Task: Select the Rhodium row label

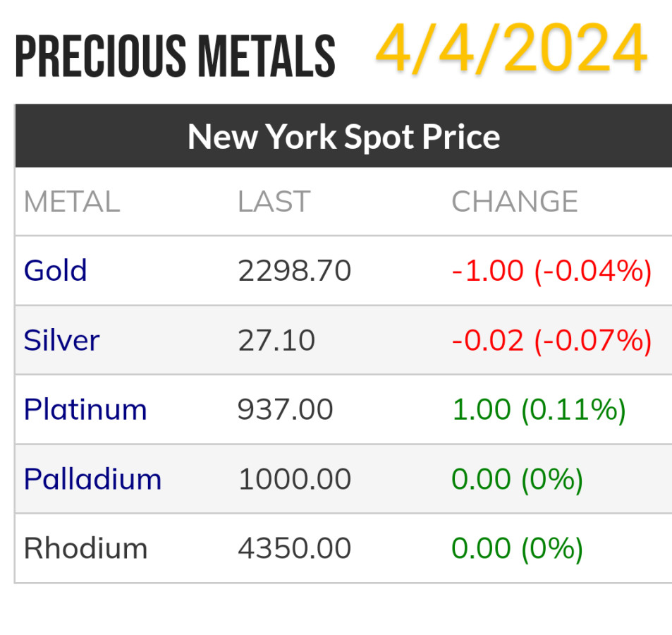Action: coord(85,548)
